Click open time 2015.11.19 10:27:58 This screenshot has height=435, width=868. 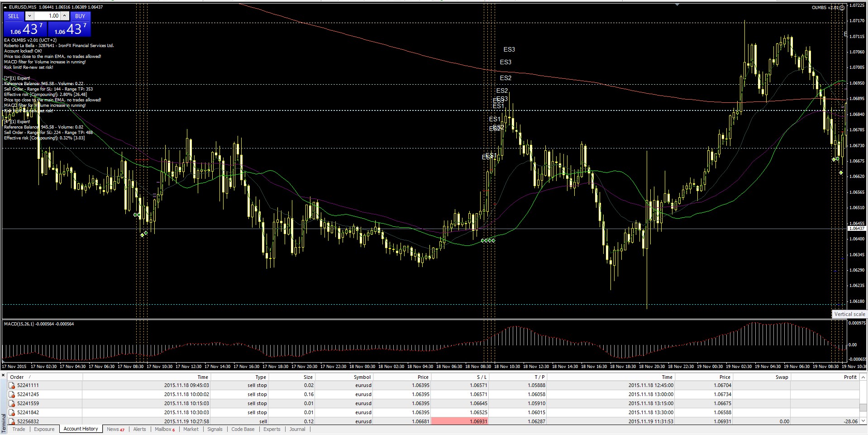pyautogui.click(x=186, y=421)
